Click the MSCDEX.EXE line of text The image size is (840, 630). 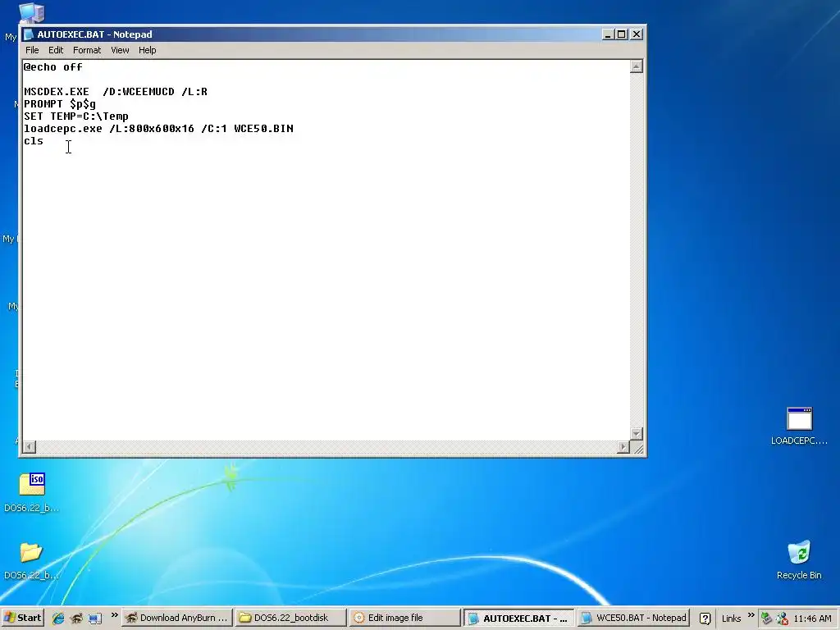tap(116, 92)
